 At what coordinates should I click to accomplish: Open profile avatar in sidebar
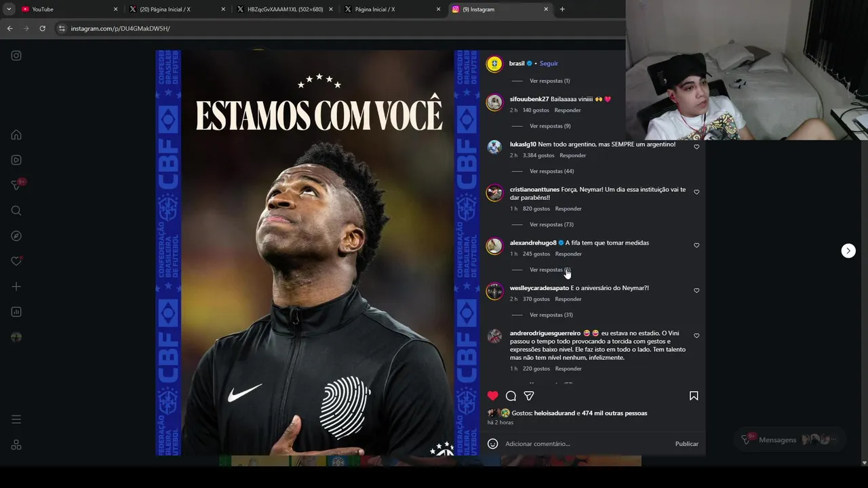[x=16, y=337]
